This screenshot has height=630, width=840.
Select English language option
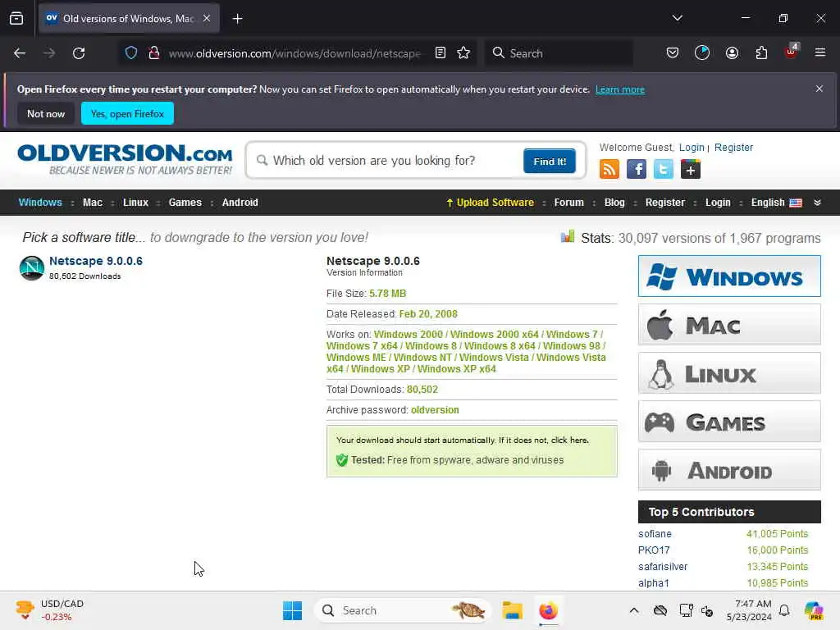coord(776,203)
